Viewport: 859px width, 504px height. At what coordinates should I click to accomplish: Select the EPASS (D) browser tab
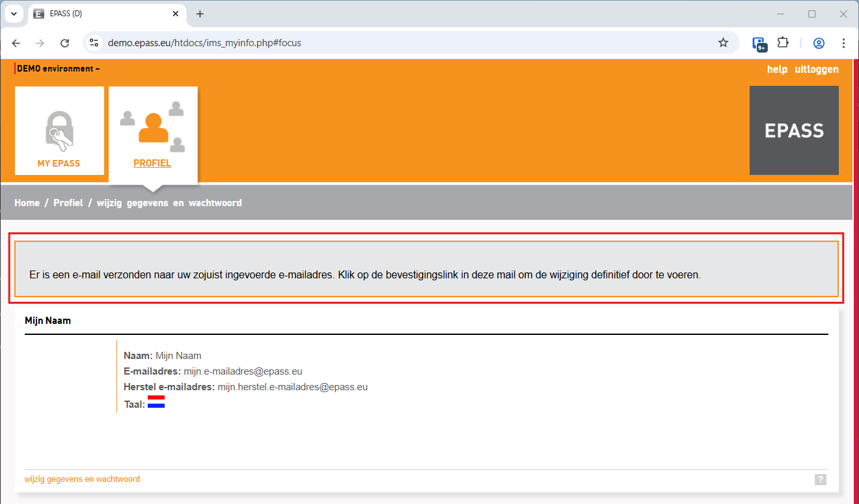coord(107,14)
